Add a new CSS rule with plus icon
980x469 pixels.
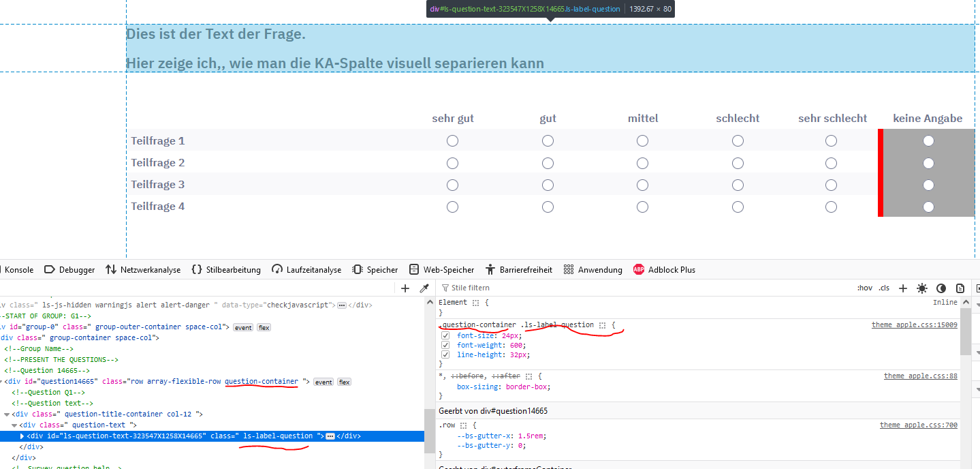pyautogui.click(x=903, y=288)
